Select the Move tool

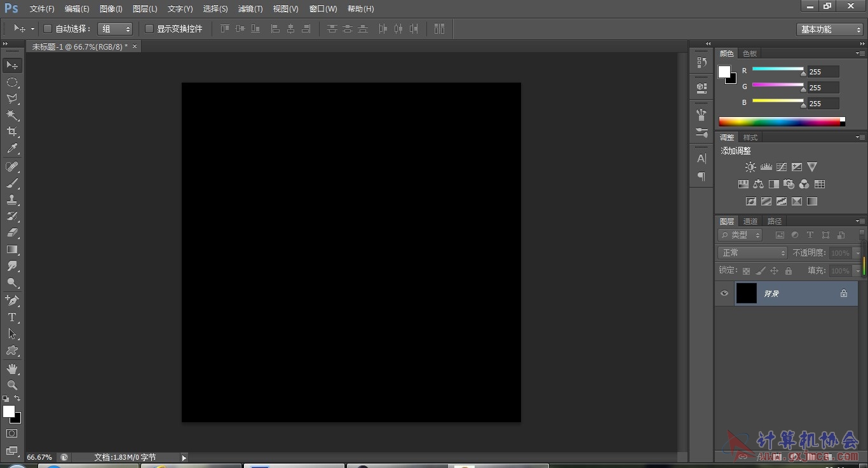(12, 65)
